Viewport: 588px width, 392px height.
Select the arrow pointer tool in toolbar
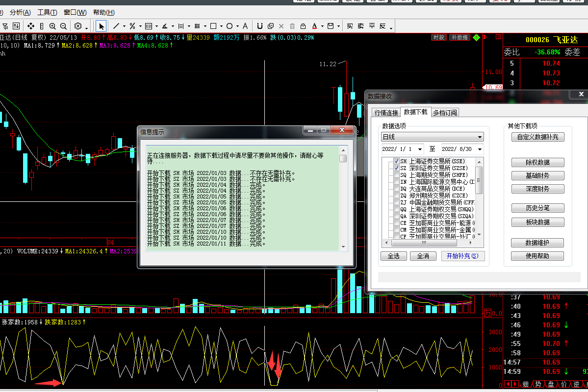pyautogui.click(x=101, y=26)
